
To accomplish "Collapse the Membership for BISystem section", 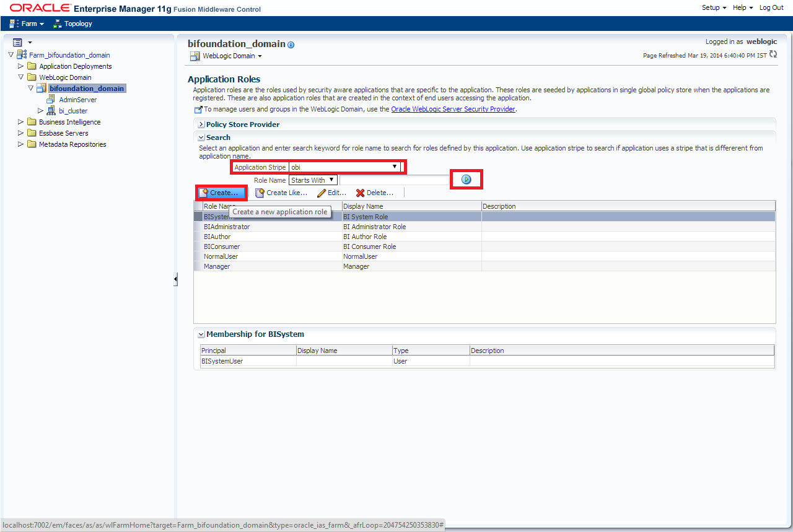I will 201,334.
